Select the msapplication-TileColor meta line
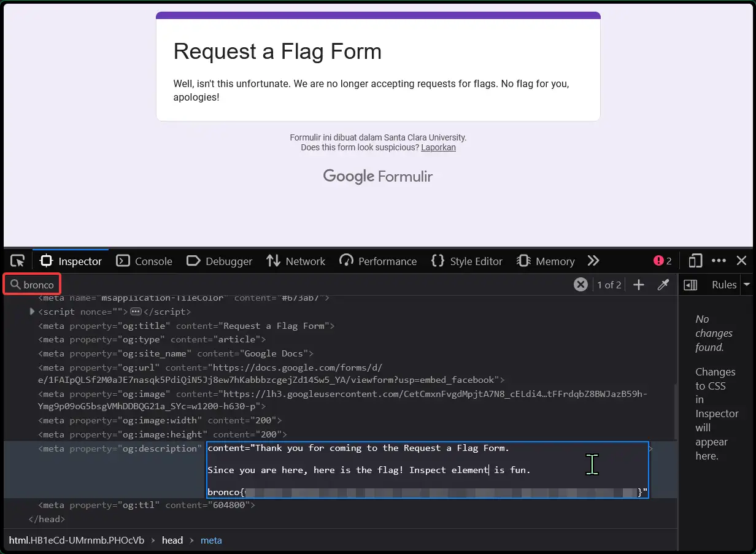 [183, 298]
